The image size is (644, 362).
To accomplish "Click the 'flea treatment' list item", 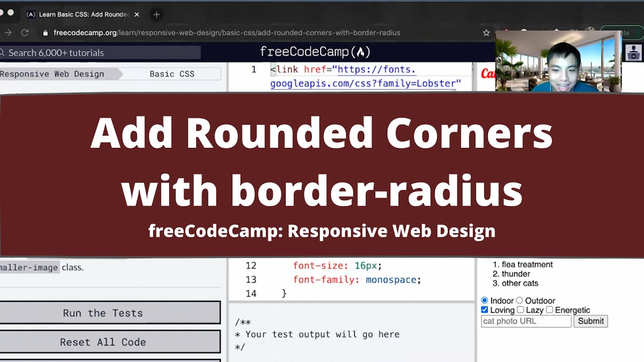I will [527, 264].
